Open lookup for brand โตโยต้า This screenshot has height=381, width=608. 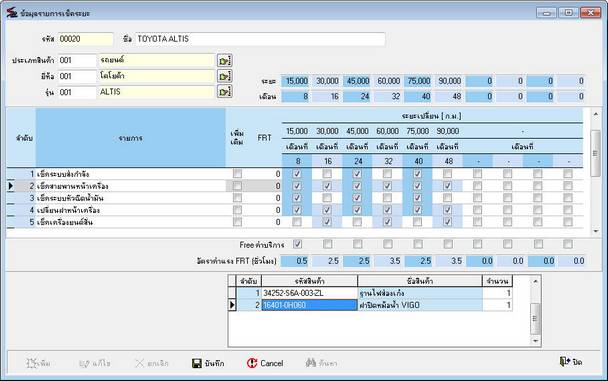point(225,76)
